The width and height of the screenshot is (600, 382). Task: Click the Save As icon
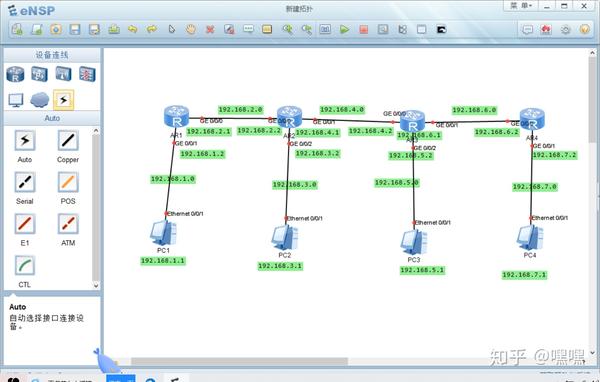point(95,29)
